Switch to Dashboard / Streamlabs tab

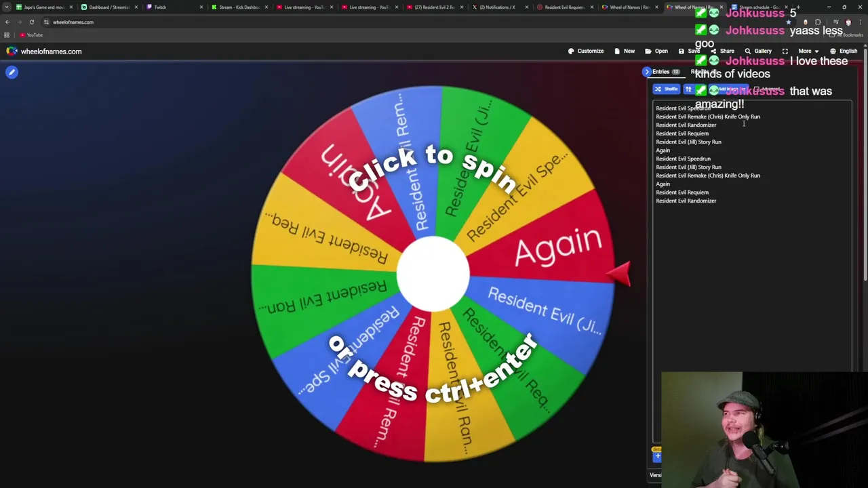point(108,7)
